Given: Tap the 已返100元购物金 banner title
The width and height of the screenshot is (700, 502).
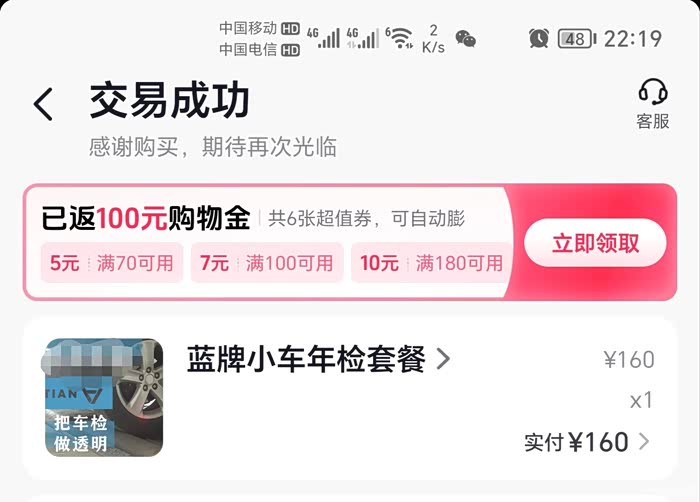Looking at the screenshot, I should (x=146, y=218).
